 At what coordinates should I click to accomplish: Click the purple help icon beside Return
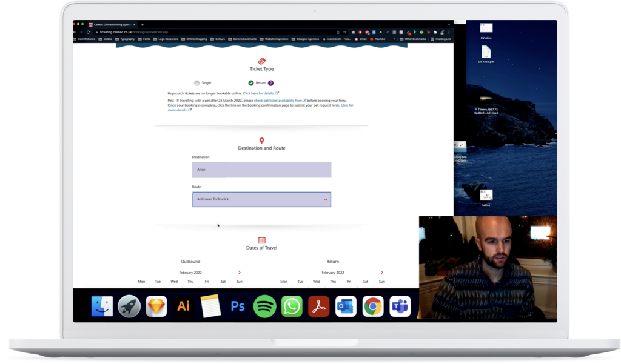(270, 83)
